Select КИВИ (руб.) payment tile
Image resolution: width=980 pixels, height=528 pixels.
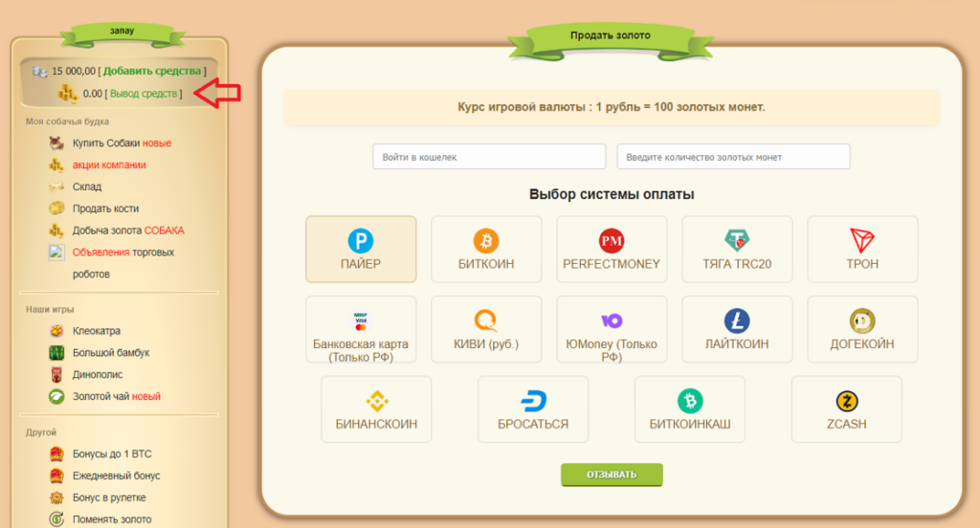(486, 329)
